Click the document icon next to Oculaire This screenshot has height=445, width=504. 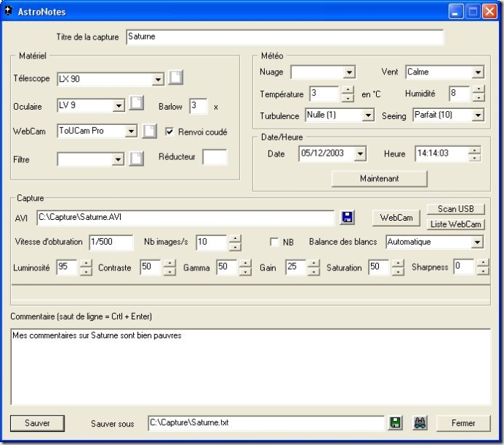[x=136, y=104]
